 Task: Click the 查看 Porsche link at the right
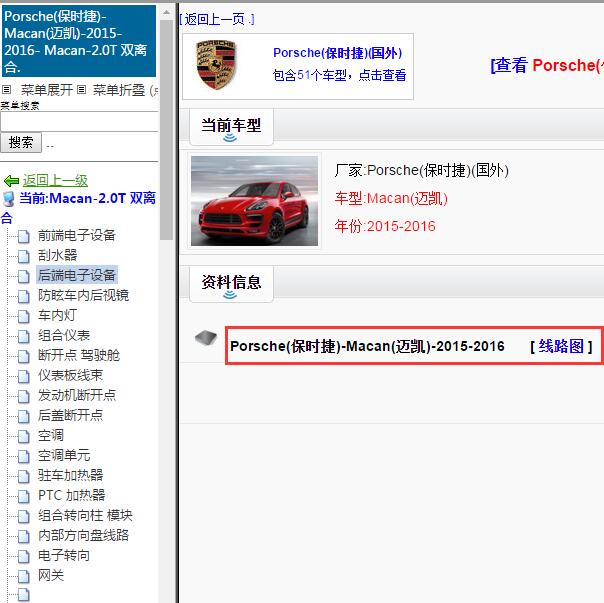547,65
